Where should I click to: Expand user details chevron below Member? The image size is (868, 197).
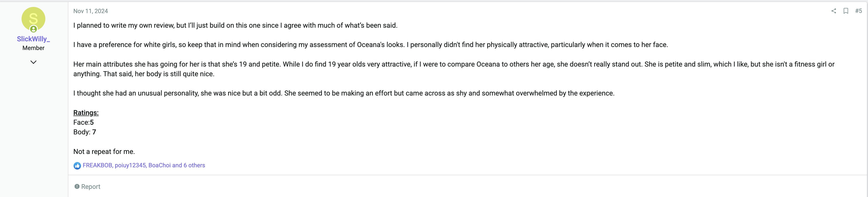tap(33, 62)
